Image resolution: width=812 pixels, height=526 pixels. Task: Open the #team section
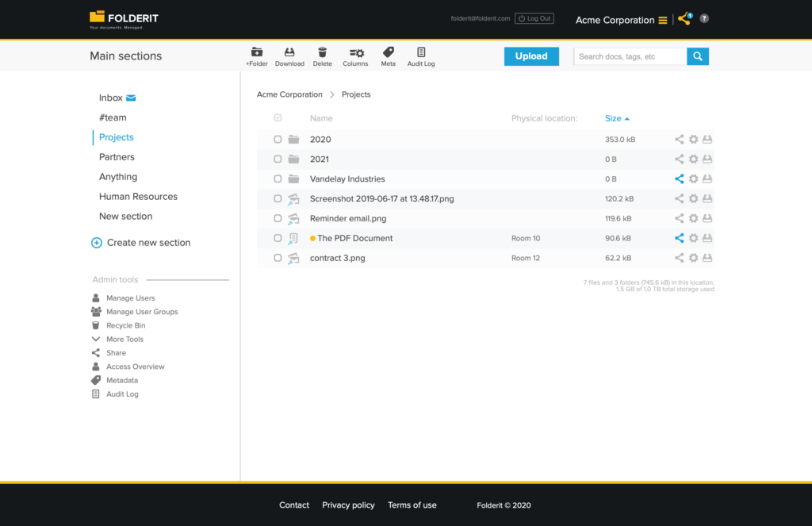pos(113,117)
